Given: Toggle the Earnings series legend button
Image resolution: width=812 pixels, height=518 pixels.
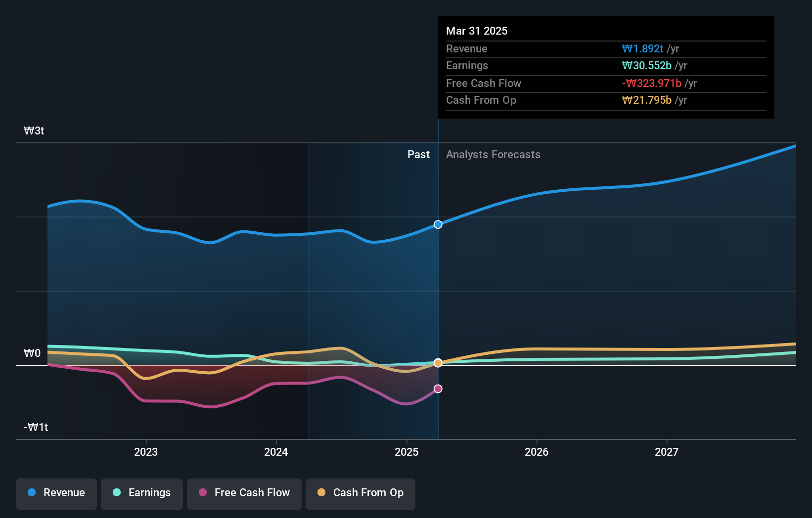Looking at the screenshot, I should tap(142, 494).
